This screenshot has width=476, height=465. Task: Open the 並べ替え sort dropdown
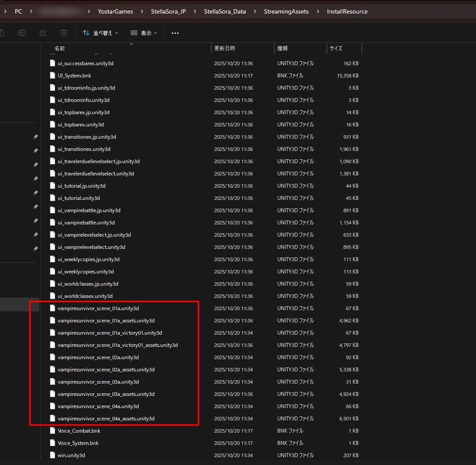coord(101,33)
